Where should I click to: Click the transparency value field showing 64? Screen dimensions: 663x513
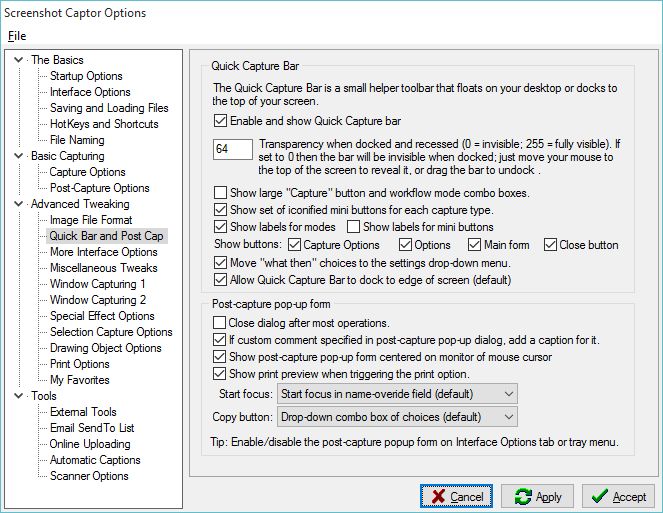233,149
